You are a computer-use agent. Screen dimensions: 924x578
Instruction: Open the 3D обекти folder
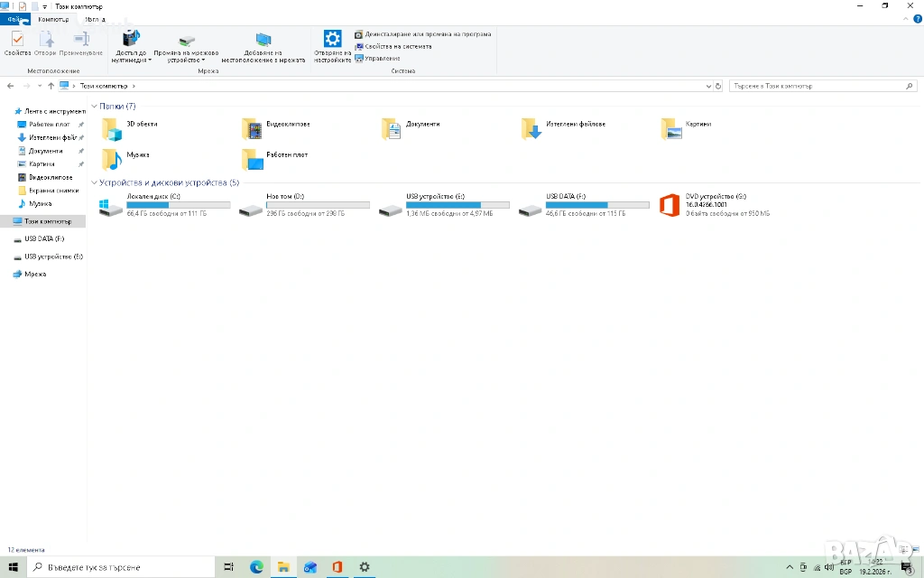(x=113, y=128)
